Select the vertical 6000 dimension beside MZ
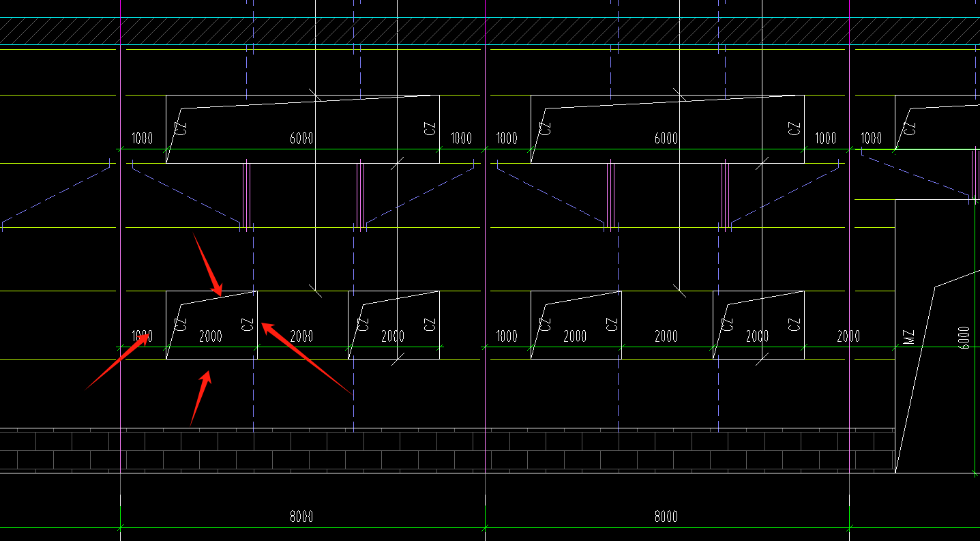 click(963, 338)
